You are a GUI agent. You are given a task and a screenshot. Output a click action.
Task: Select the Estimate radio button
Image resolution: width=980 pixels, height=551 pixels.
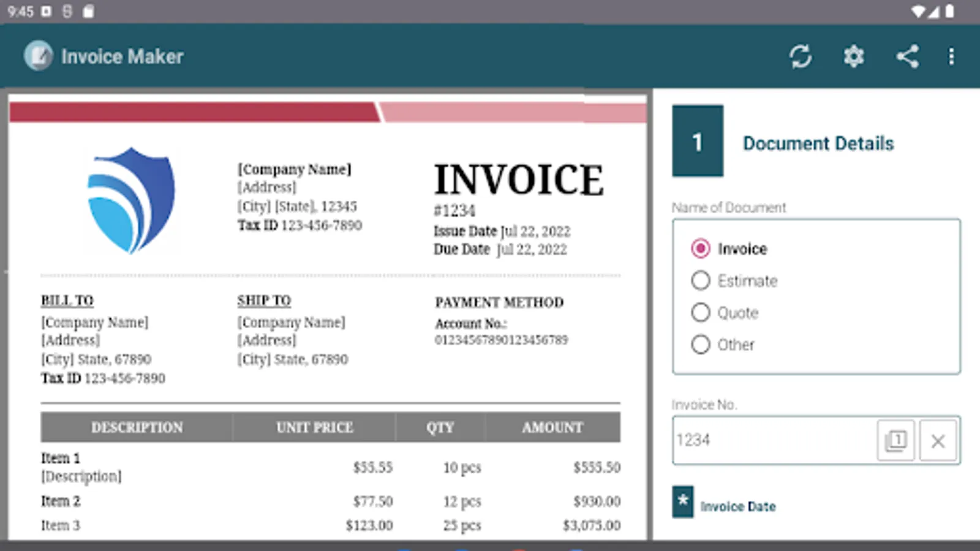(701, 280)
